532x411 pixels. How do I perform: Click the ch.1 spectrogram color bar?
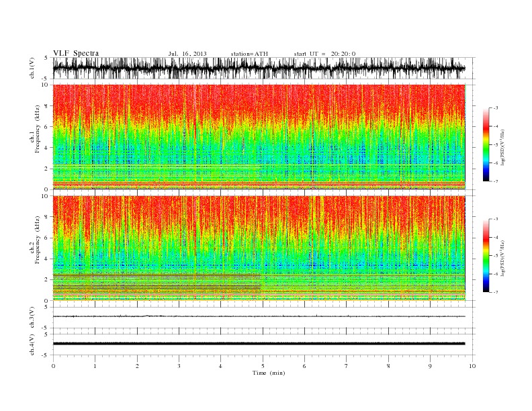pyautogui.click(x=486, y=145)
